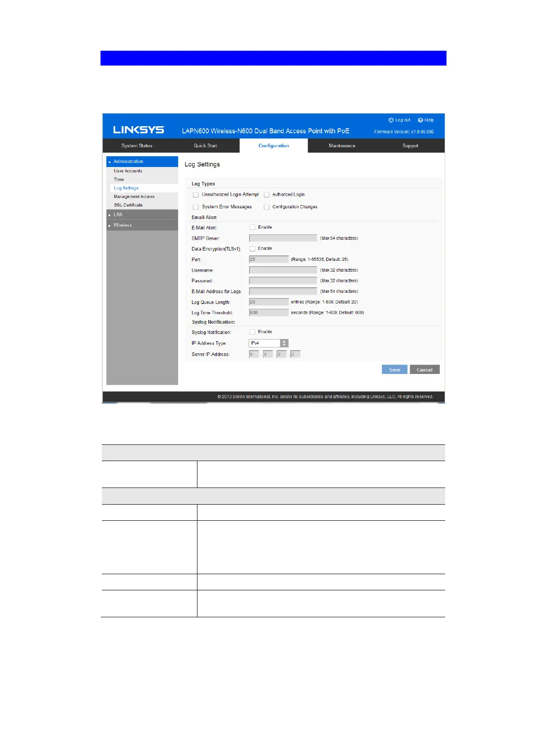Open SSL Certificate page
The image size is (534, 756).
pyautogui.click(x=128, y=205)
